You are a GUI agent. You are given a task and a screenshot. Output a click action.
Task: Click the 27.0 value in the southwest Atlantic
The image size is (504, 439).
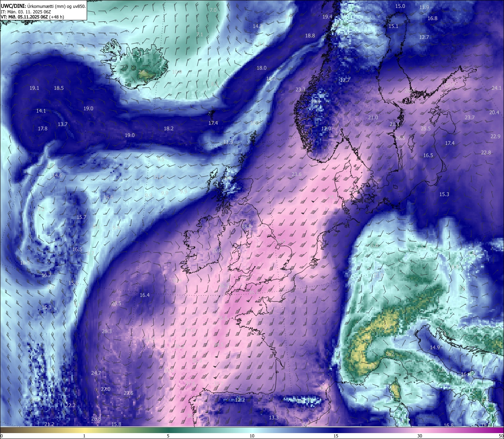[106, 389]
